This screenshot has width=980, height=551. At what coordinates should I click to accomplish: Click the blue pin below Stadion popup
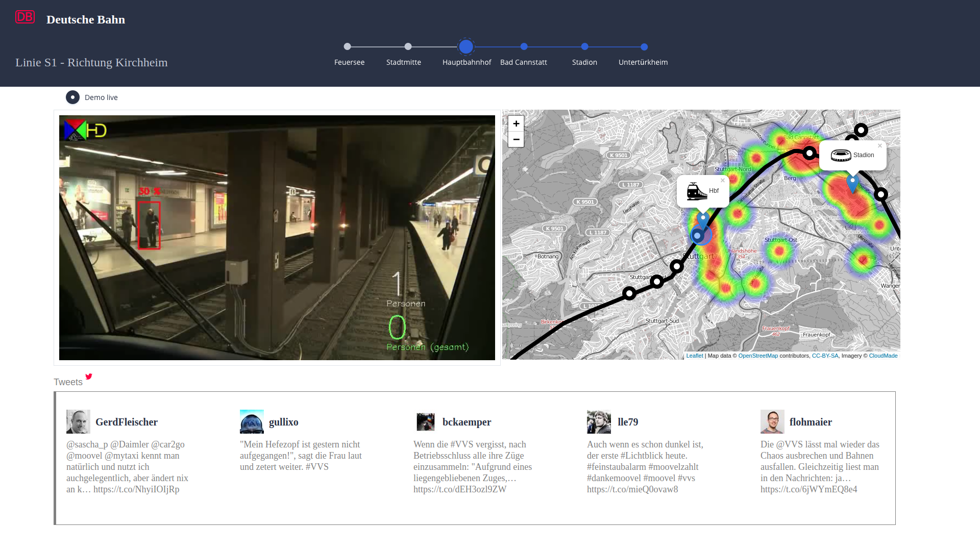click(x=852, y=183)
